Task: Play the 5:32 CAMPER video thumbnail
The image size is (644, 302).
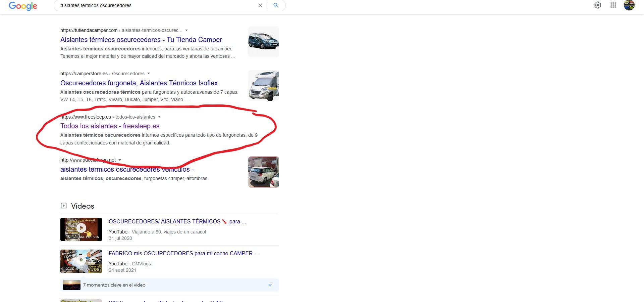Action: coord(81,261)
